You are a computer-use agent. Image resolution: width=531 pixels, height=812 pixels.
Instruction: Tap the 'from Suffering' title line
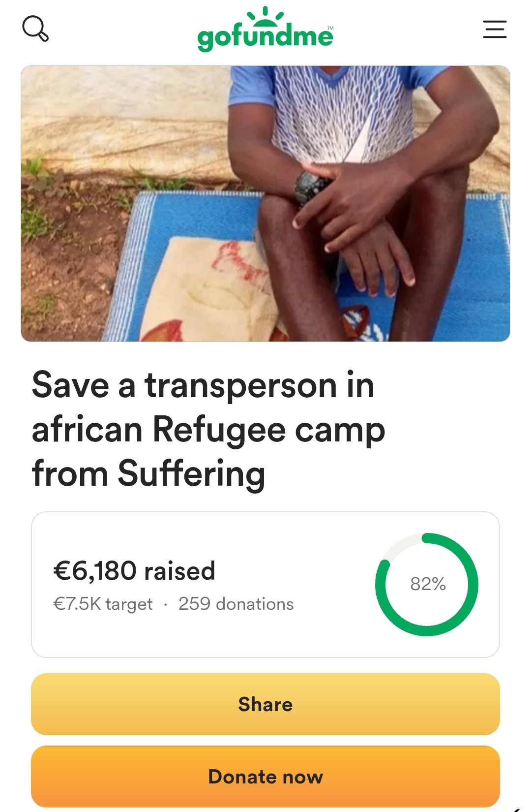pos(148,474)
